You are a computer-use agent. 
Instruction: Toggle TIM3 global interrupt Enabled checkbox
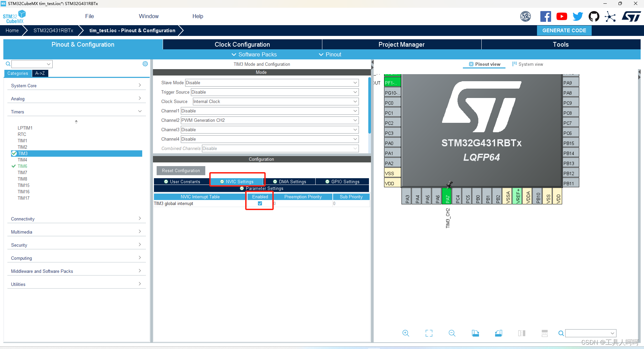260,203
